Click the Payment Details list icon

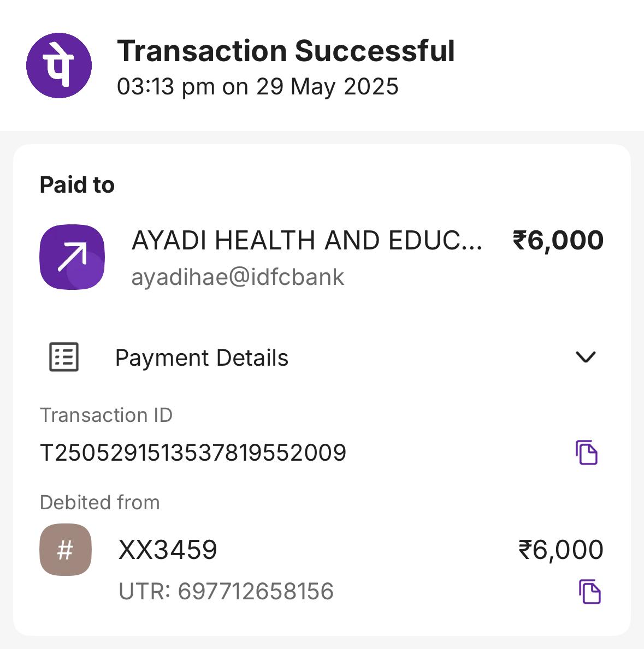[64, 358]
